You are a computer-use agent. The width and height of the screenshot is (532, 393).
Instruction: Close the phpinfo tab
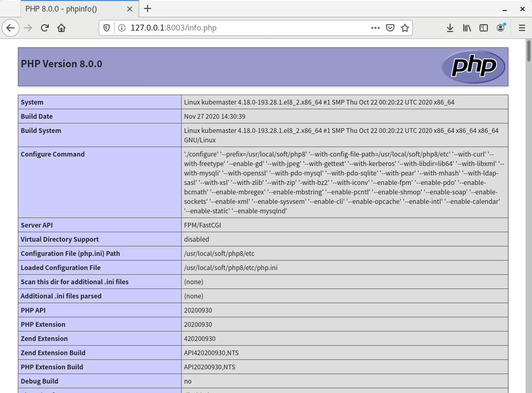point(129,9)
